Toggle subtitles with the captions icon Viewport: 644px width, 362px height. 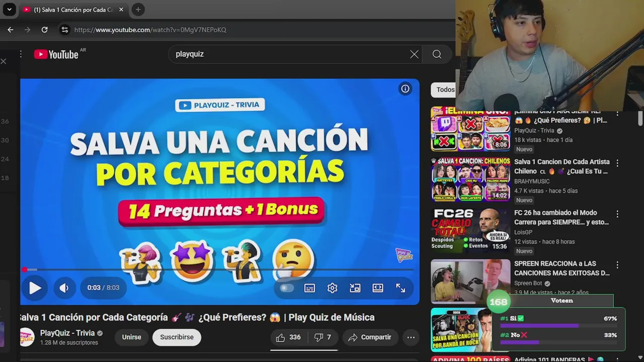click(309, 288)
